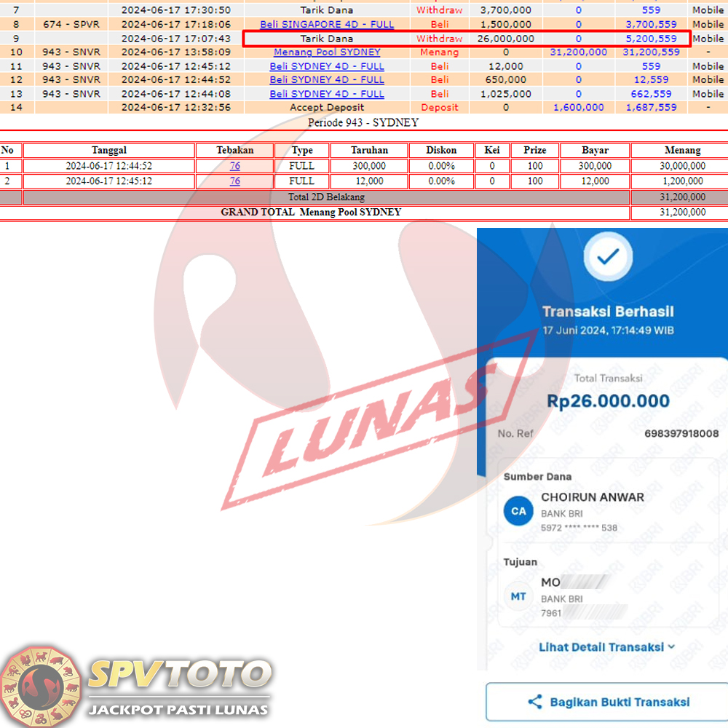728x728 pixels.
Task: Click the Rp26.000.000 total transaction amount
Action: pyautogui.click(x=608, y=401)
